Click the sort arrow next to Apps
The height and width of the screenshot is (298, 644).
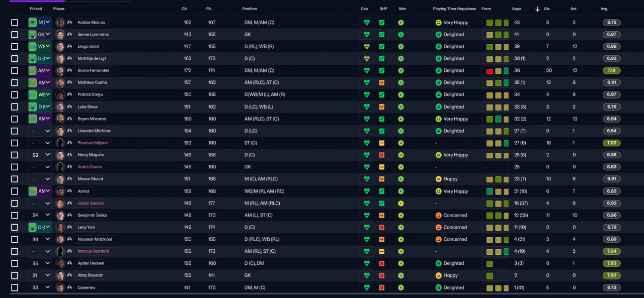[537, 9]
